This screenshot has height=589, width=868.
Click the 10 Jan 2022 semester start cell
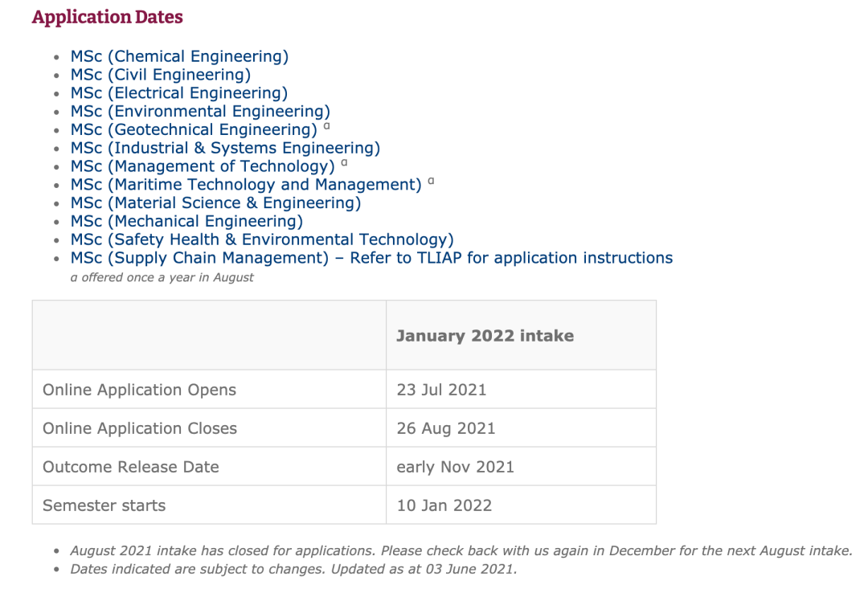tap(444, 505)
